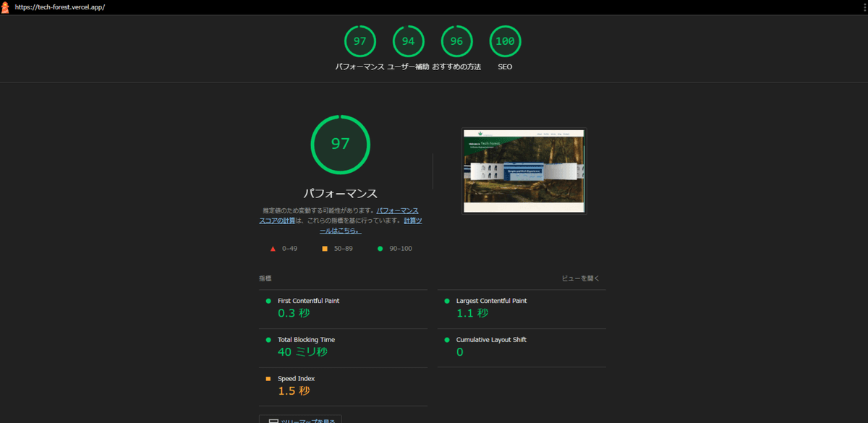Click the treemap icon in the ツリーマップを見る button
This screenshot has height=423, width=868.
[x=273, y=420]
